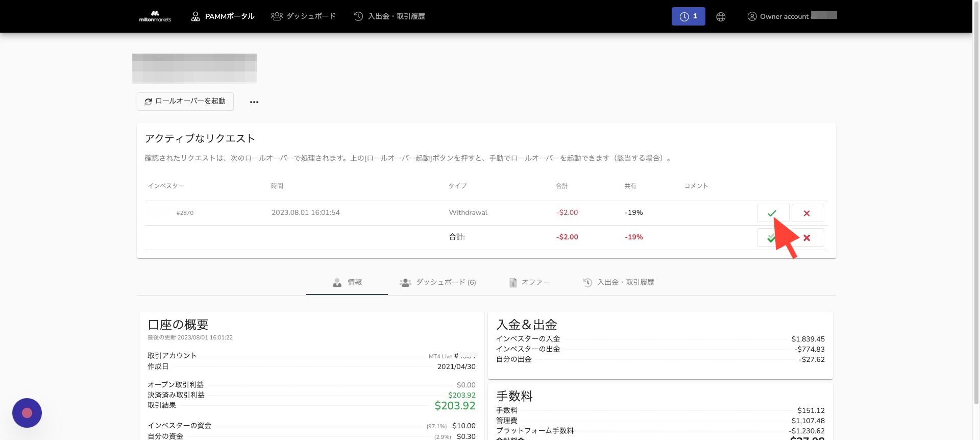The width and height of the screenshot is (980, 440).
Task: Switch to the 情報 tab
Action: tap(347, 282)
